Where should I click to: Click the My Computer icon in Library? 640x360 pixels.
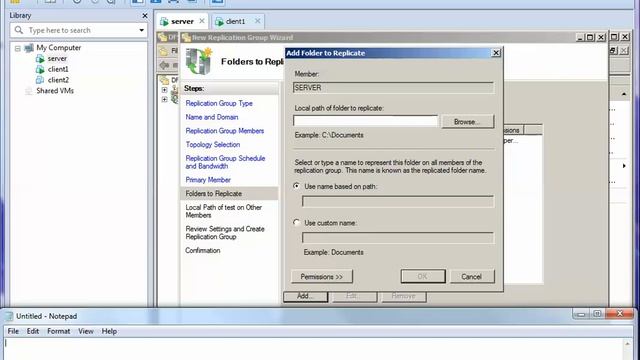click(x=29, y=48)
